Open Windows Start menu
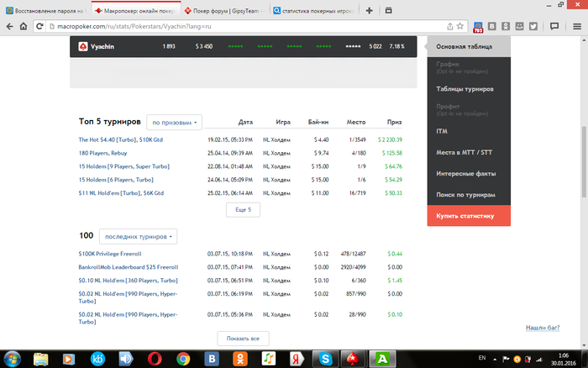This screenshot has width=588, height=368. point(13,359)
